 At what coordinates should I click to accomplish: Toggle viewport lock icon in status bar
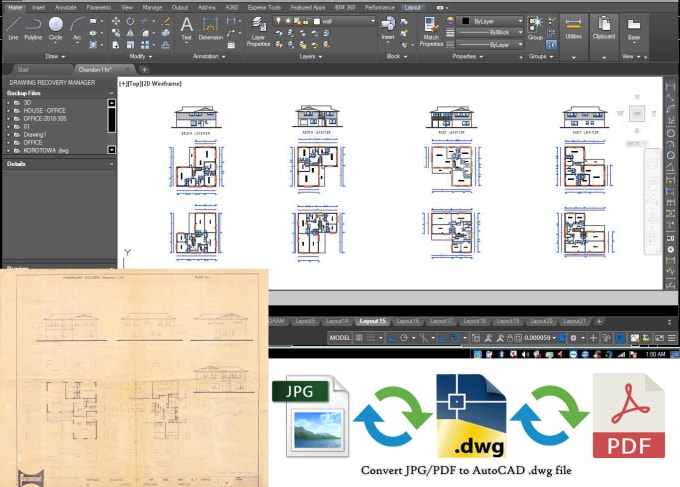tap(510, 338)
